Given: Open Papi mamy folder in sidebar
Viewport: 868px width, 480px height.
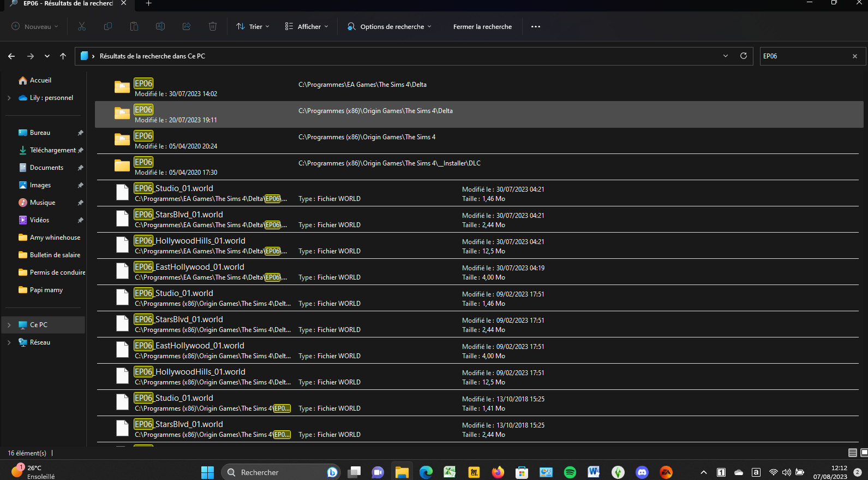Looking at the screenshot, I should [46, 290].
